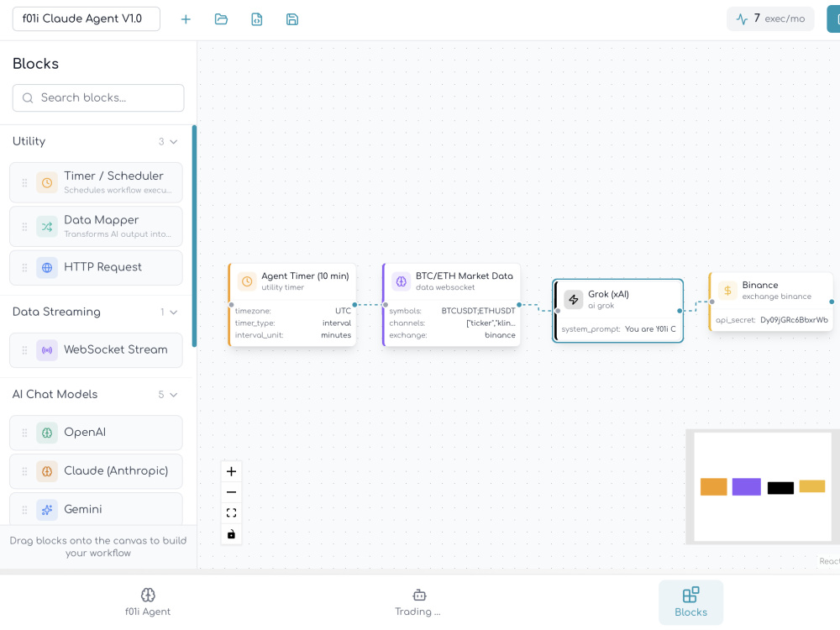Collapse the Utility category chevron

174,142
